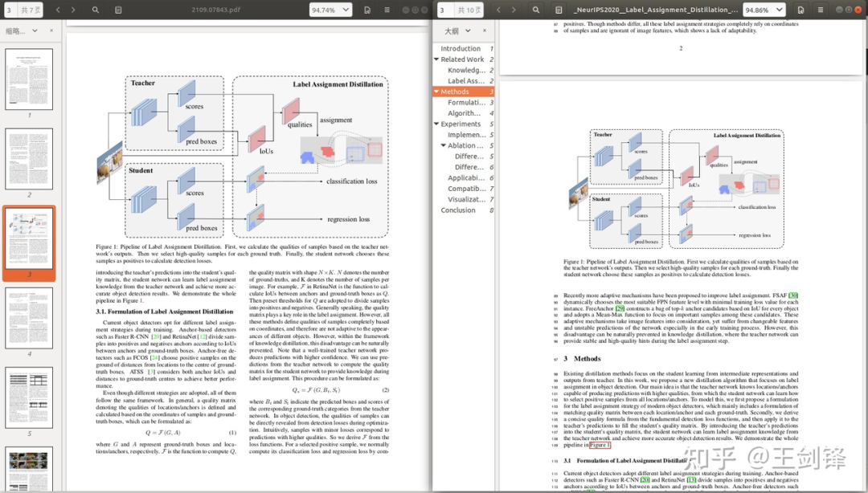Select Implemen... outline entry

(x=467, y=135)
